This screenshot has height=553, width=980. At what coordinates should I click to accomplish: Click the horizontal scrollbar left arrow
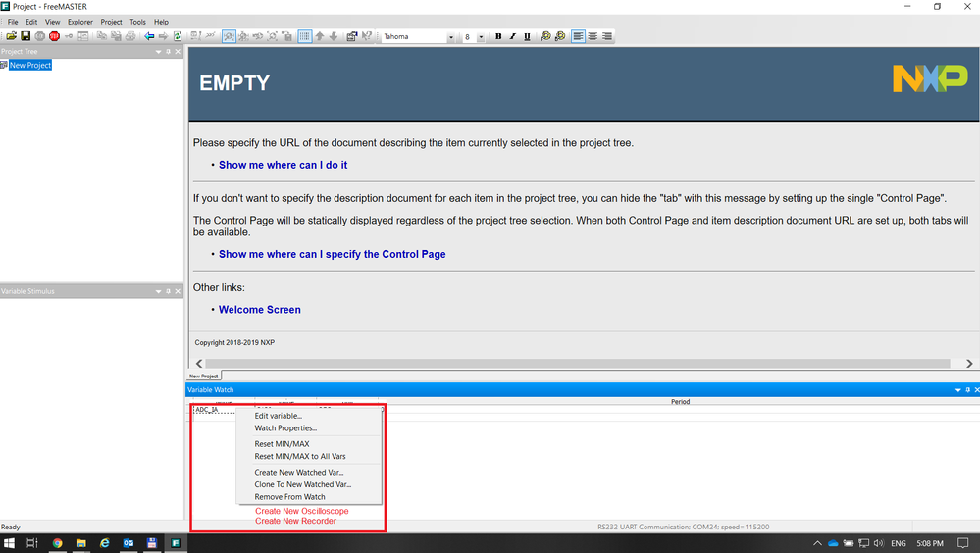click(199, 363)
